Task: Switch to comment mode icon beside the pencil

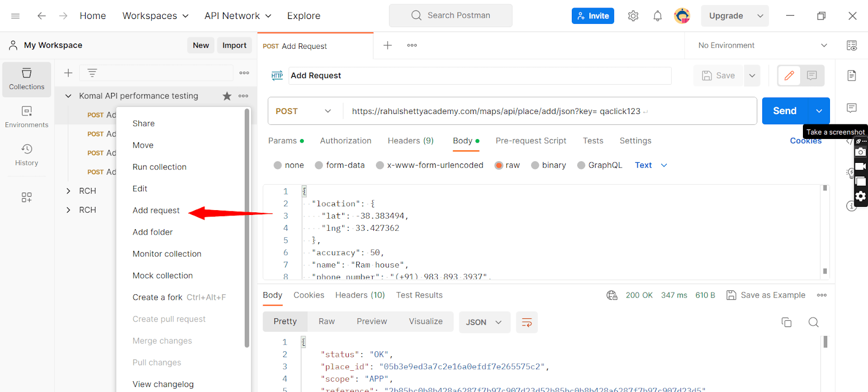Action: click(x=812, y=75)
